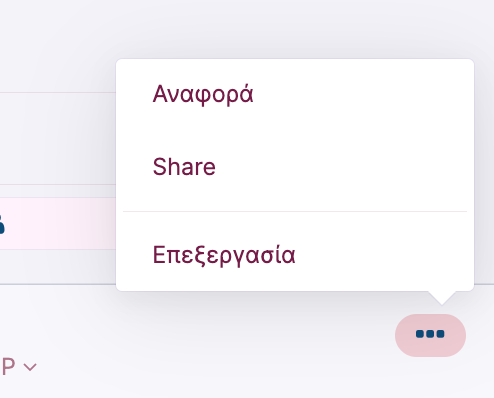Click the narrow gray strip below the pink row
This screenshot has width=494, height=398.
pos(58,267)
